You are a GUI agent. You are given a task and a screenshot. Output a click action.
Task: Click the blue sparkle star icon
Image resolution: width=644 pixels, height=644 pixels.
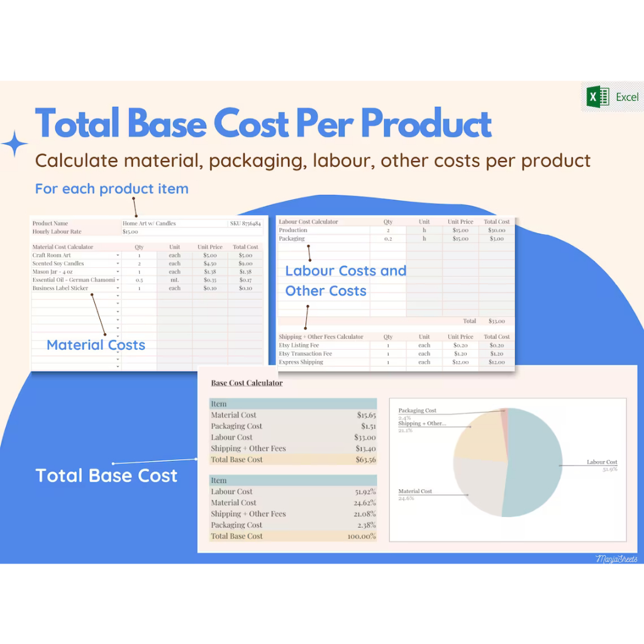tap(14, 144)
